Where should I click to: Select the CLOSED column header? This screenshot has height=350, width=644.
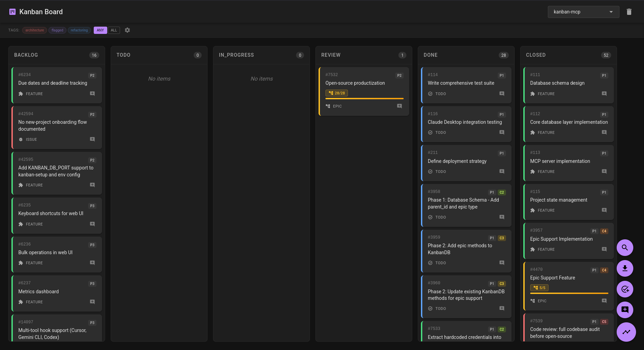(x=536, y=55)
